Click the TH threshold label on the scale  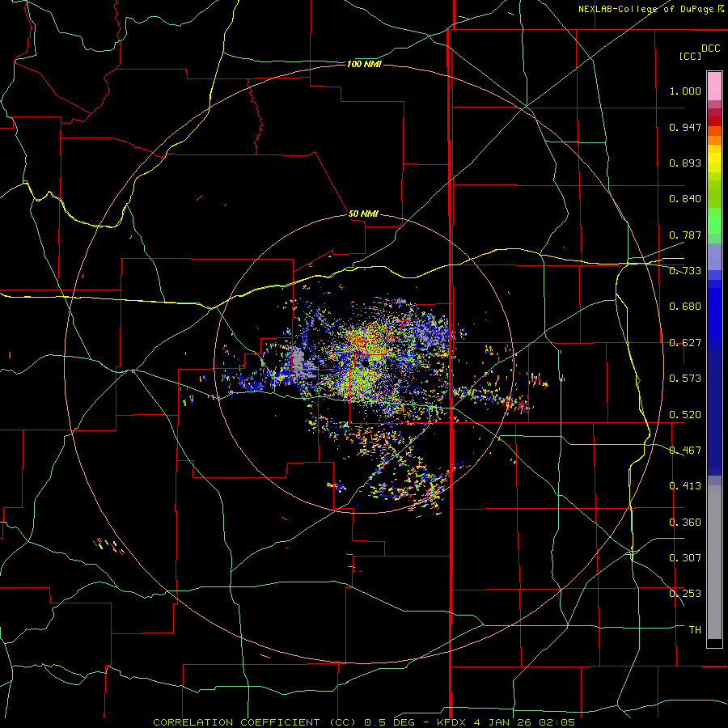click(x=695, y=630)
